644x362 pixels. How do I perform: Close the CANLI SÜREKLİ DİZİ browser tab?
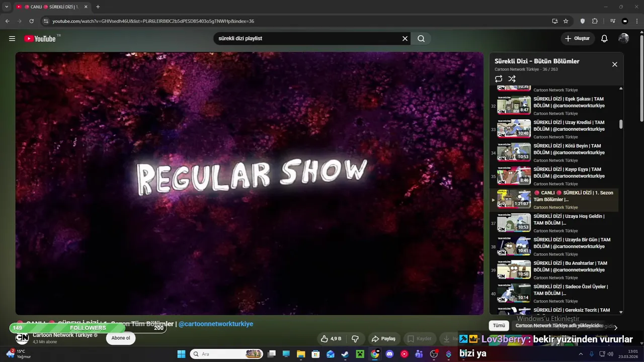click(x=86, y=7)
